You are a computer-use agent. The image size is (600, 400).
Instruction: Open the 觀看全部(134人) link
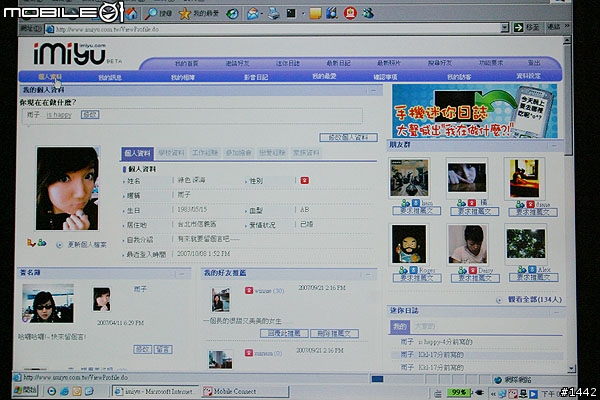click(x=535, y=300)
